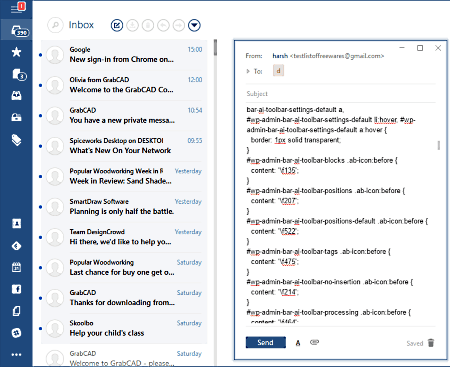Show more apps via three dots
Image resolution: width=450 pixels, height=367 pixels.
coord(16,355)
